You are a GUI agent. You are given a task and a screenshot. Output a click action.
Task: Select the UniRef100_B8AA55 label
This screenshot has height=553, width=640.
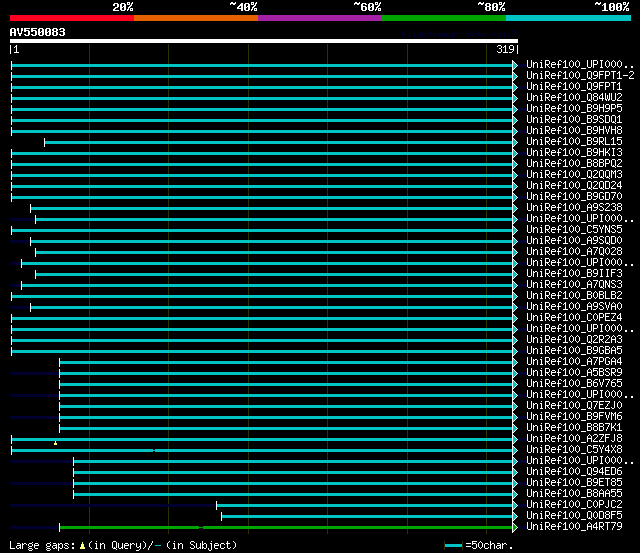pyautogui.click(x=574, y=494)
